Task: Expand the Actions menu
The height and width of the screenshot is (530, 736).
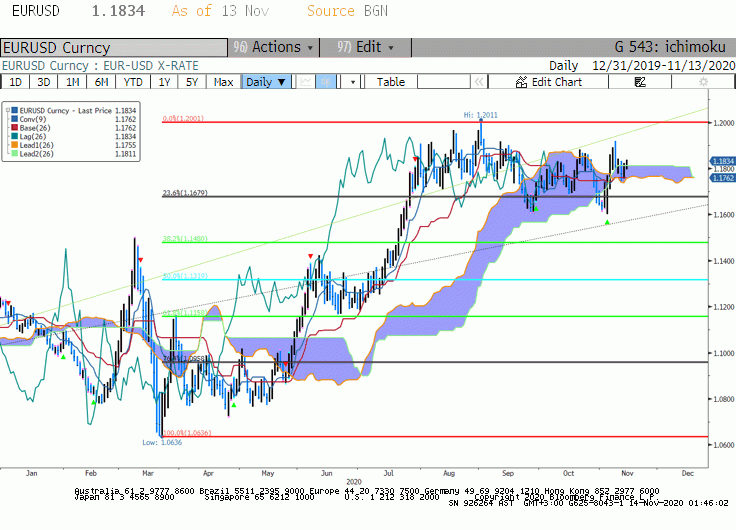Action: (274, 47)
